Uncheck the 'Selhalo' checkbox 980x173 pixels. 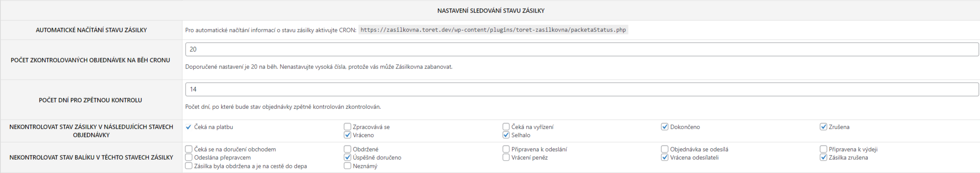[506, 135]
